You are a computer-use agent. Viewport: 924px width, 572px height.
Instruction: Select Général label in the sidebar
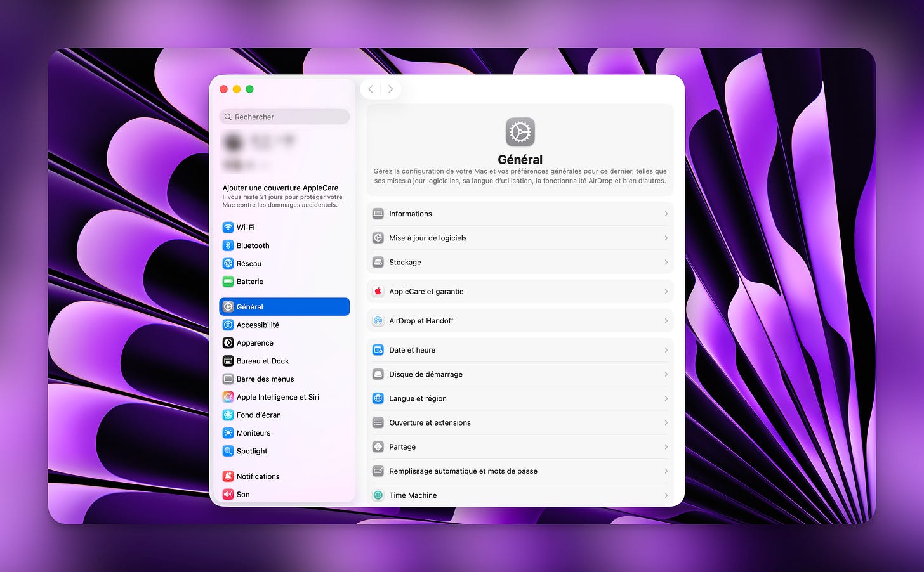point(249,307)
